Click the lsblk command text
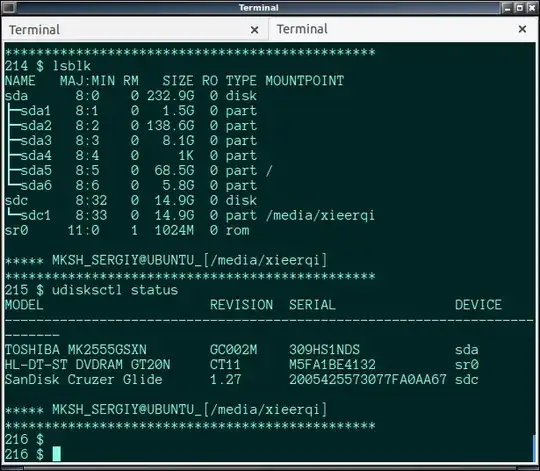The height and width of the screenshot is (471, 540). [x=72, y=65]
